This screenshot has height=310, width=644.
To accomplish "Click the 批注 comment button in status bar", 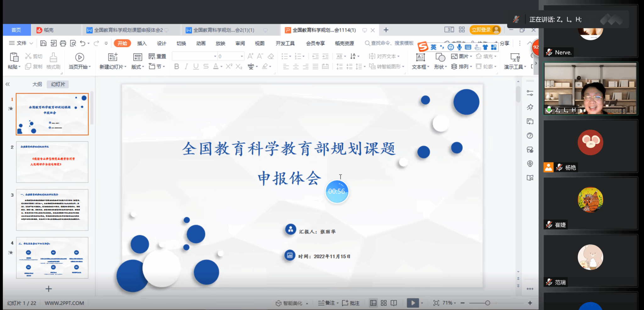I will 351,303.
